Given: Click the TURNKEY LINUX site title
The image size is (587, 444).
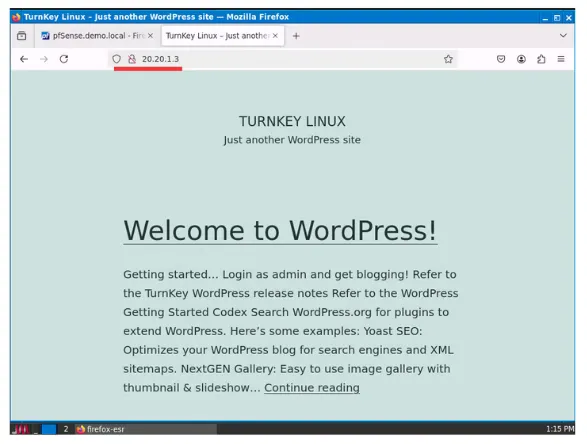Looking at the screenshot, I should [x=292, y=121].
